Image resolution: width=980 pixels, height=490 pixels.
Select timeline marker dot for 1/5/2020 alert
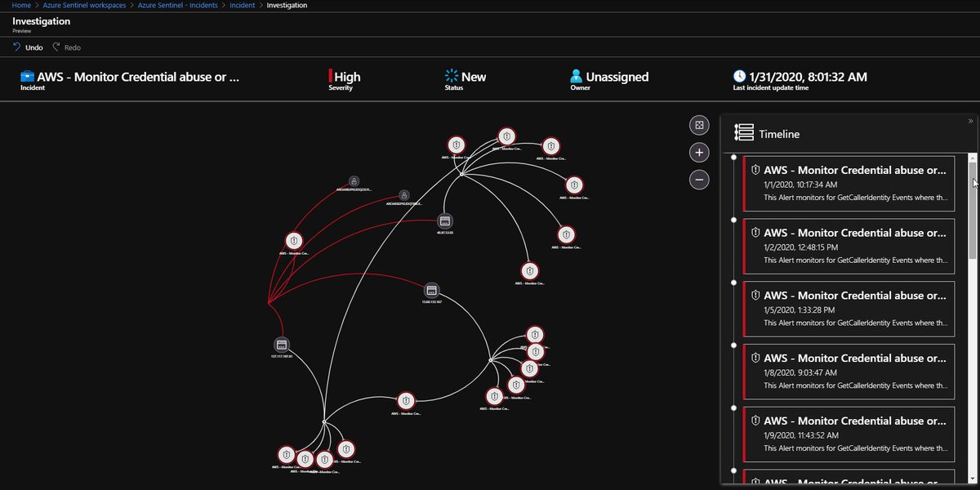(x=734, y=283)
